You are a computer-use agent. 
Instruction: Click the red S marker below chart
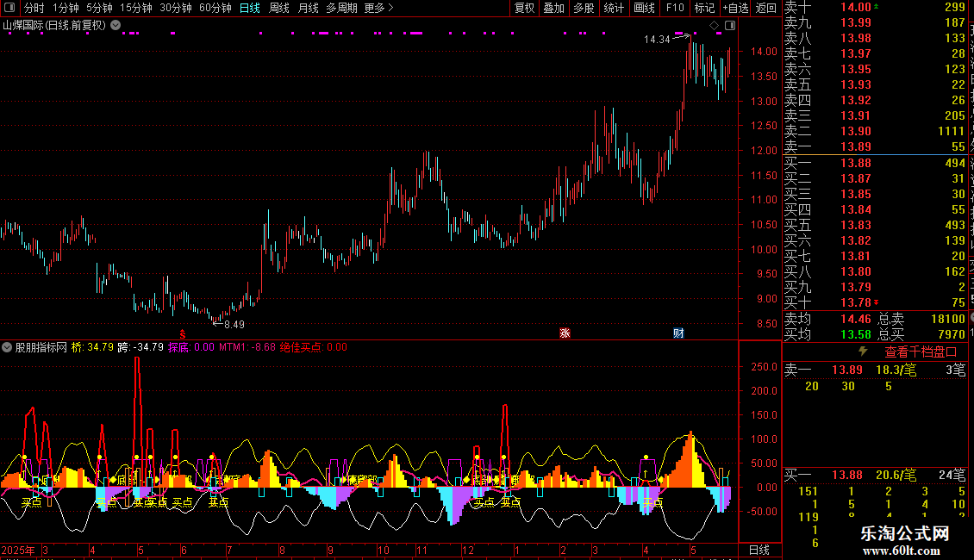tap(182, 334)
